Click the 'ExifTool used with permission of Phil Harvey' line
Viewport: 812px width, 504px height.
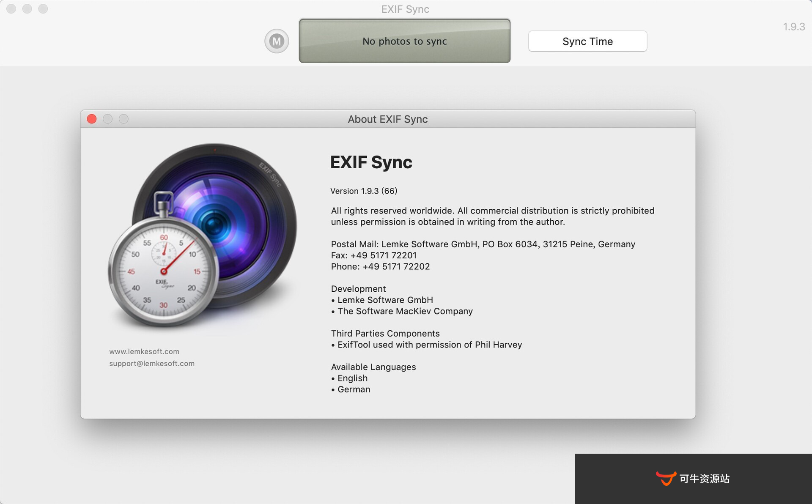click(426, 345)
